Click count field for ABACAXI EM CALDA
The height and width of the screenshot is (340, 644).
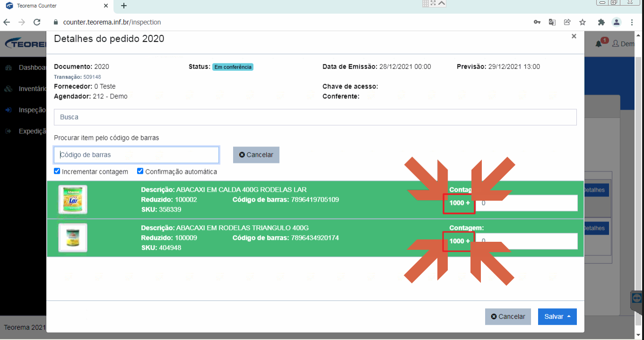coord(526,203)
